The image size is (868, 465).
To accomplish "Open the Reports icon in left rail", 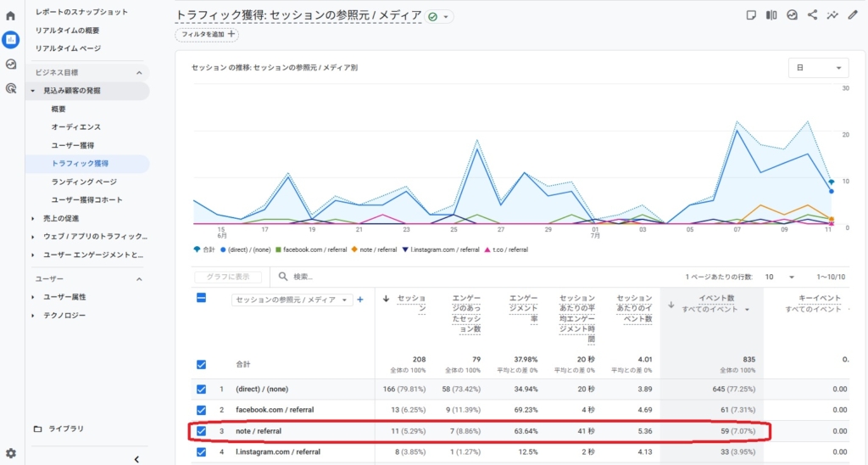I will coord(10,40).
